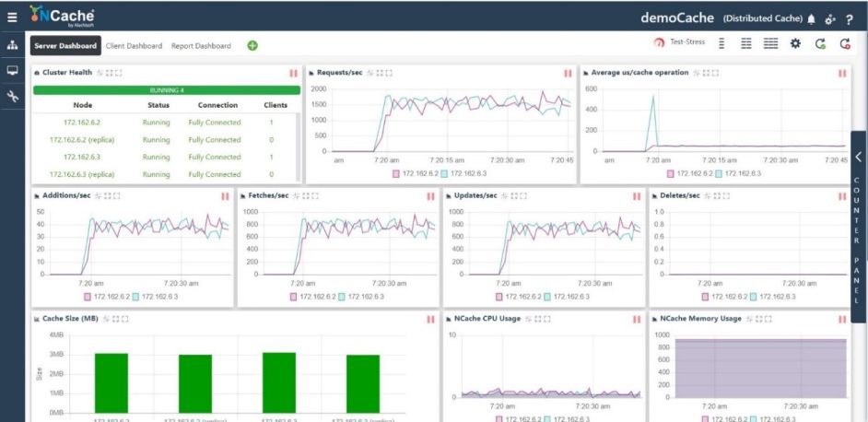Screen dimensions: 868x422
Task: Click the Node column header
Action: pos(83,105)
